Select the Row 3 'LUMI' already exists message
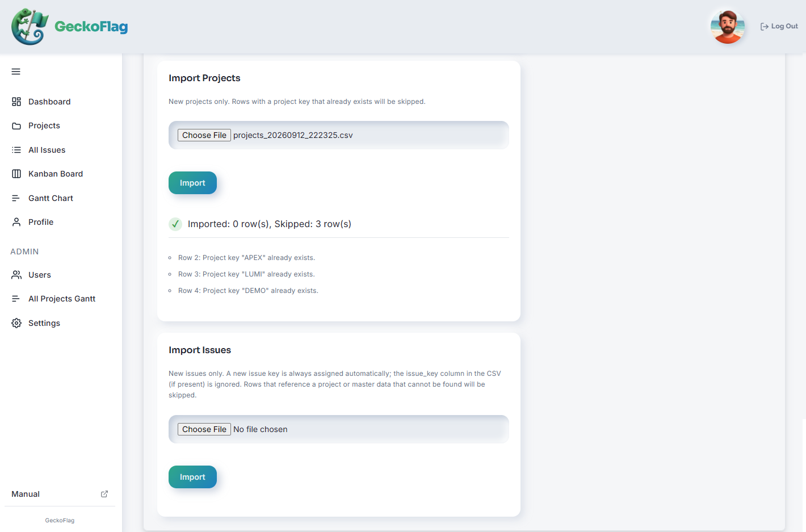The image size is (806, 532). [246, 274]
